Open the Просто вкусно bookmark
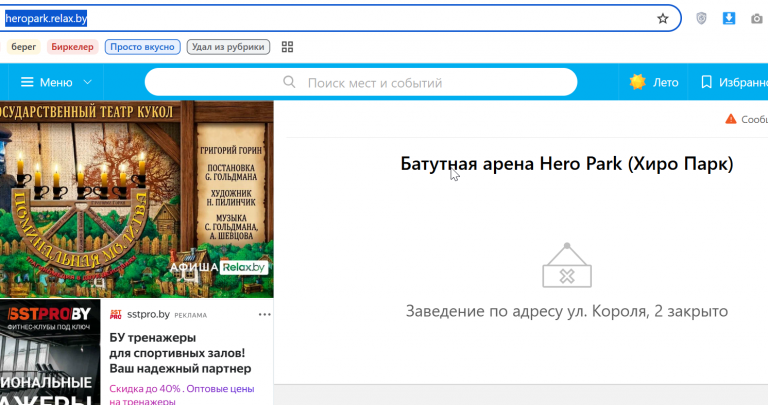Image resolution: width=768 pixels, height=405 pixels. [x=143, y=47]
